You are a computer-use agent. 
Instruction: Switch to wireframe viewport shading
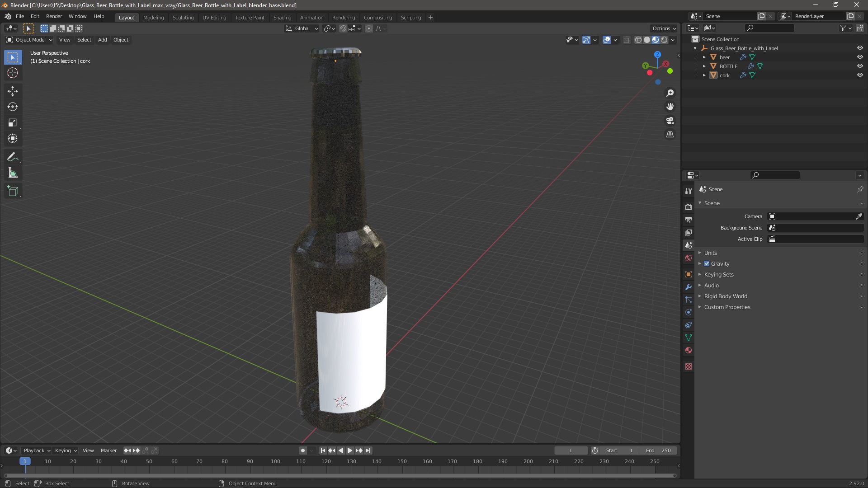638,40
